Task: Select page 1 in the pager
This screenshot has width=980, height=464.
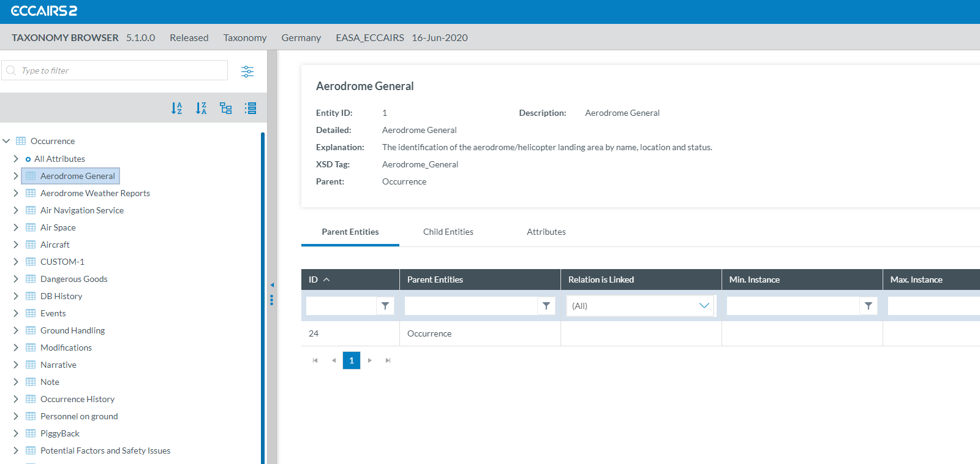Action: [352, 360]
